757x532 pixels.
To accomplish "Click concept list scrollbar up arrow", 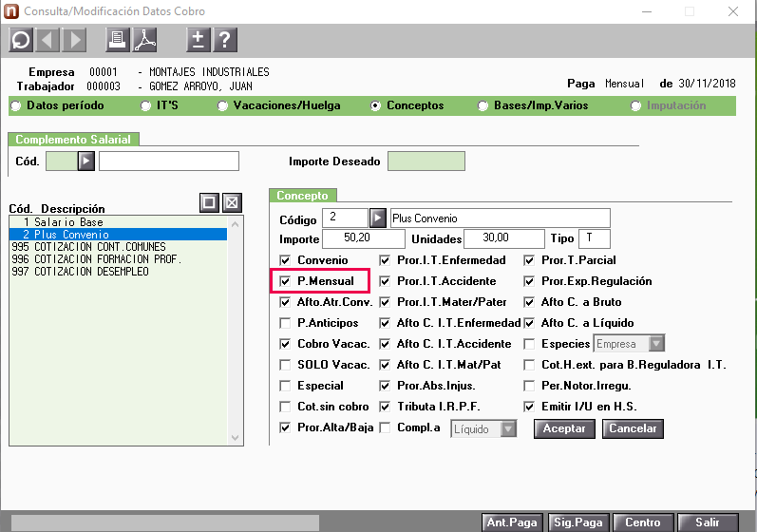I will click(x=236, y=224).
